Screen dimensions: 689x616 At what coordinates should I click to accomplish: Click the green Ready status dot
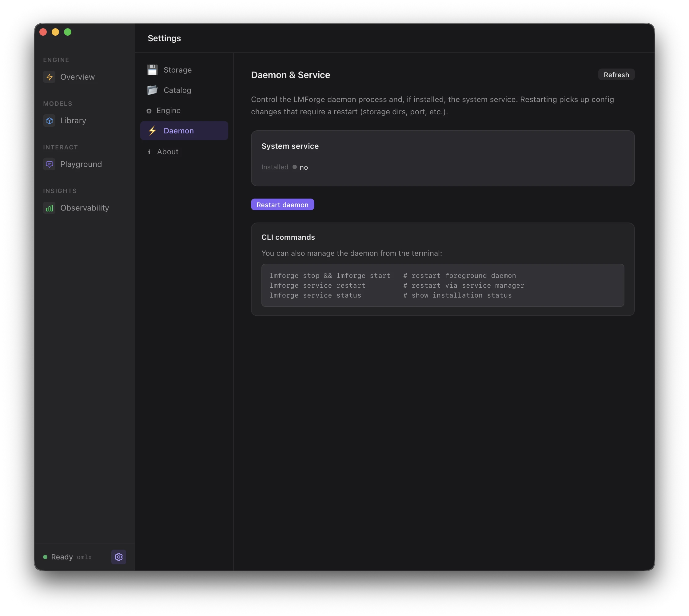point(45,557)
